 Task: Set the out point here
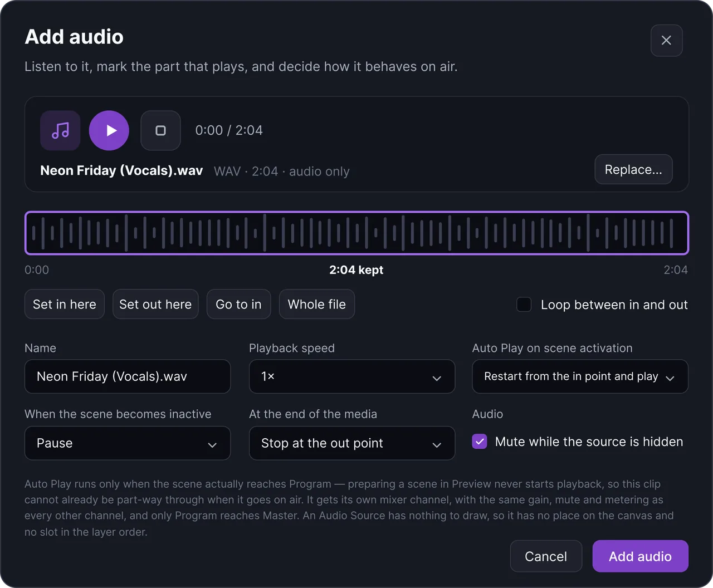tap(155, 304)
